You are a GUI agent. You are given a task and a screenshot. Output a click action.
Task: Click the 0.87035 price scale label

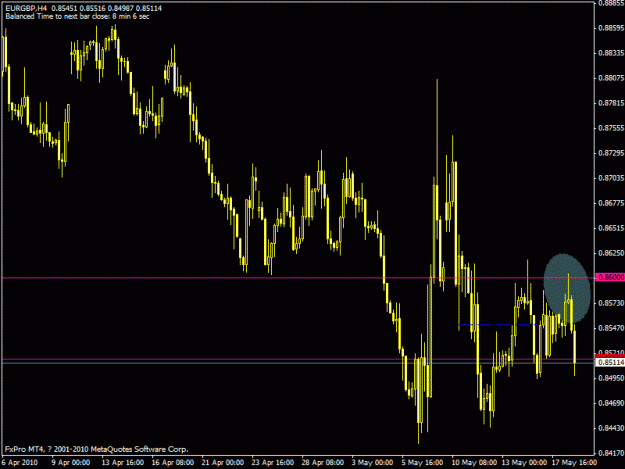(x=611, y=178)
